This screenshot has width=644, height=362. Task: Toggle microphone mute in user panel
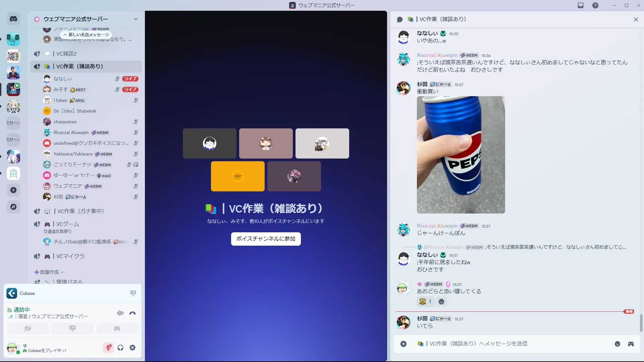click(x=108, y=348)
